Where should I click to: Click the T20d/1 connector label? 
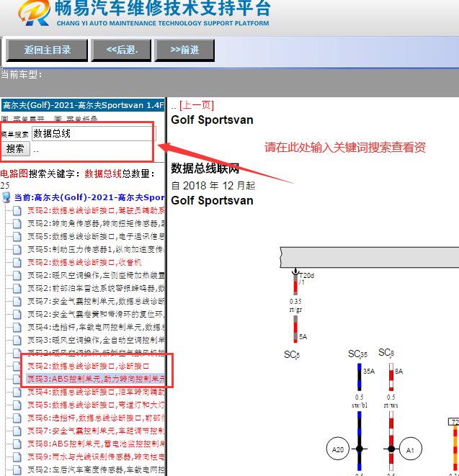tap(306, 279)
